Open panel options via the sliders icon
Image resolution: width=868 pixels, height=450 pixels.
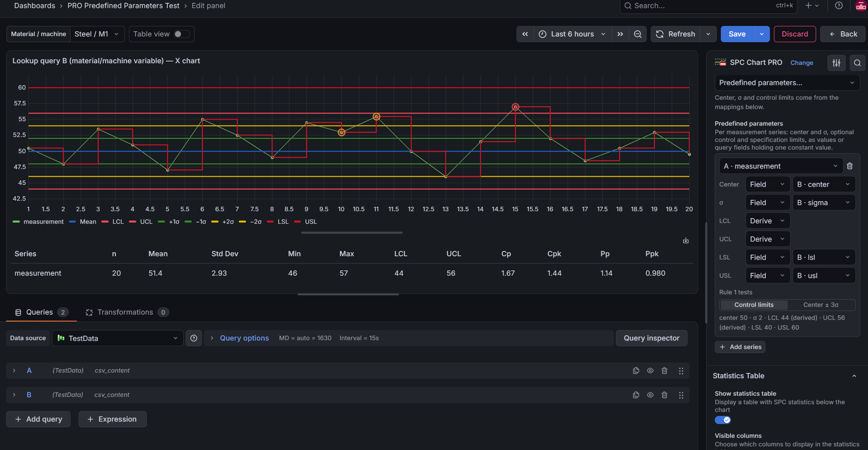[x=836, y=63]
